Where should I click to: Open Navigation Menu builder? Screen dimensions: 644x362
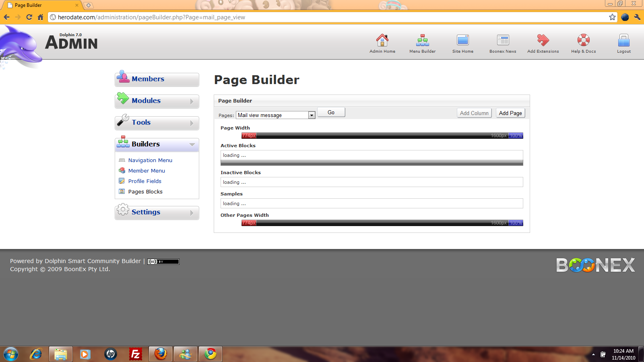point(150,160)
